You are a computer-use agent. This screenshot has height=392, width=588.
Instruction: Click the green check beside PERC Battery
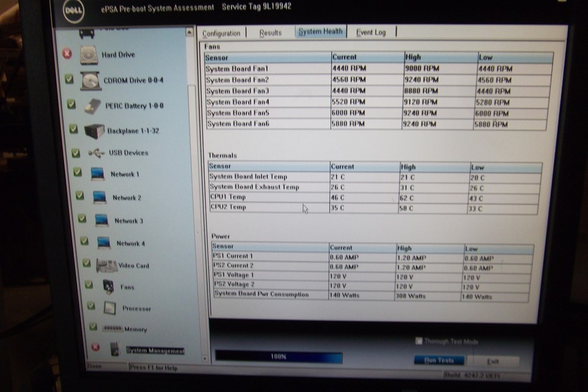click(71, 104)
